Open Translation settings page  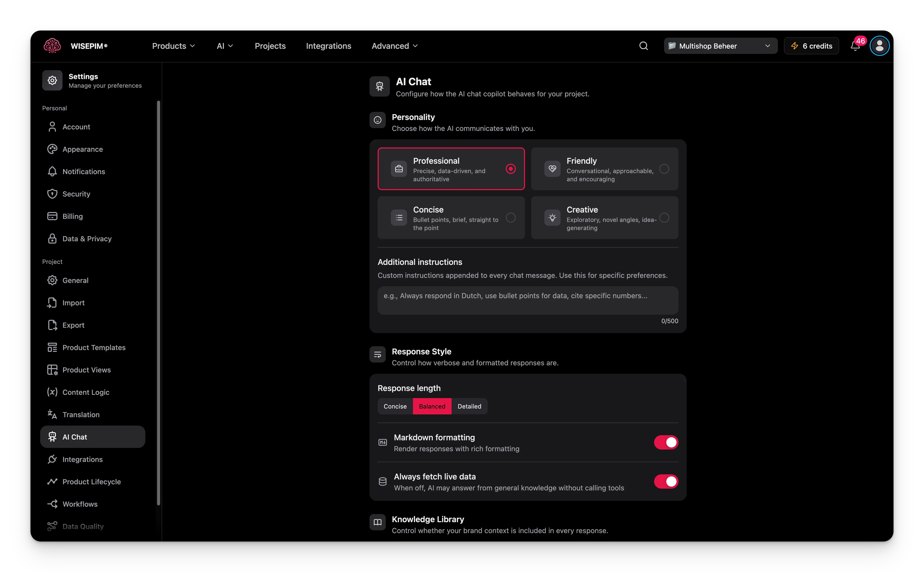[x=93, y=414]
